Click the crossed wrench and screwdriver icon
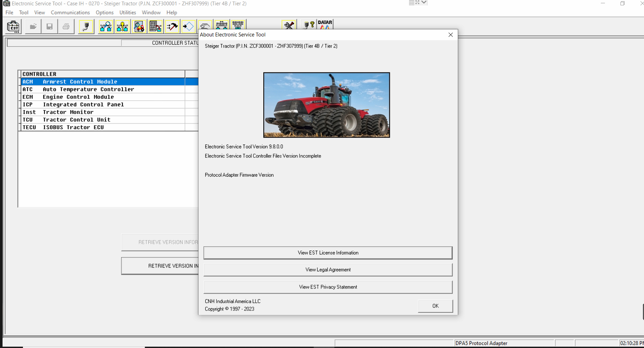The image size is (644, 348). pos(289,25)
